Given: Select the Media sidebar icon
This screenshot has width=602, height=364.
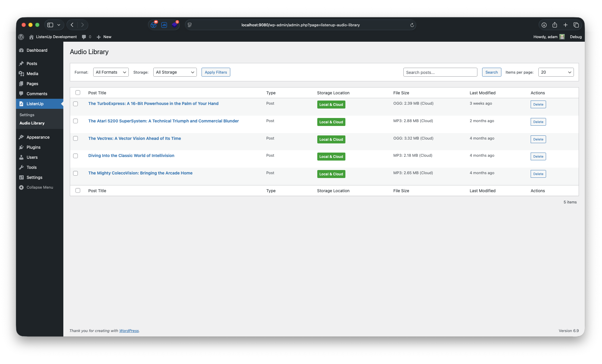Looking at the screenshot, I should coord(21,73).
